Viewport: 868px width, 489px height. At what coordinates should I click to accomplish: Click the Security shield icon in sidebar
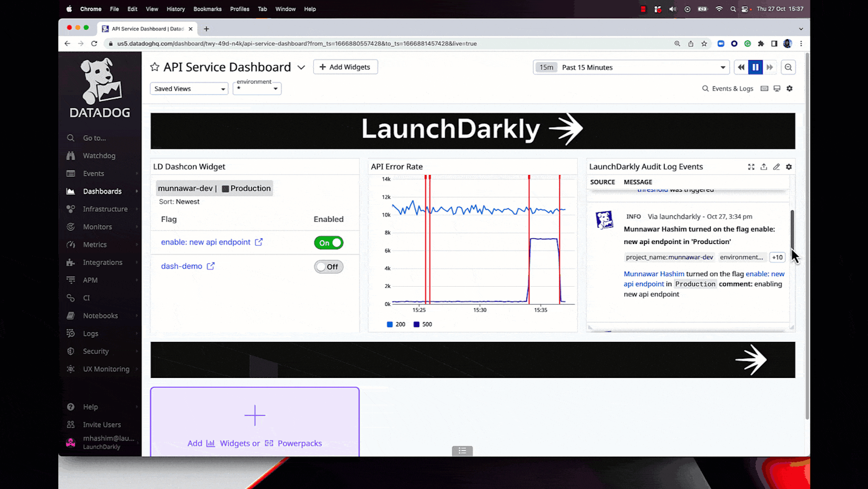pos(71,351)
